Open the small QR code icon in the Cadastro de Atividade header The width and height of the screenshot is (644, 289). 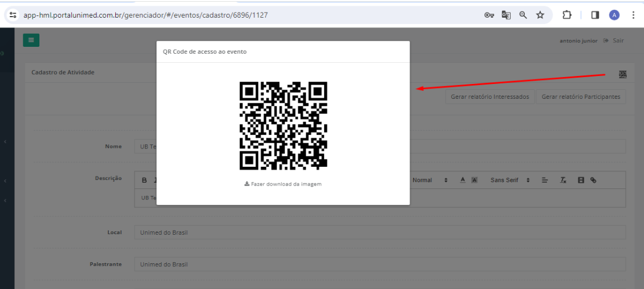coord(623,74)
